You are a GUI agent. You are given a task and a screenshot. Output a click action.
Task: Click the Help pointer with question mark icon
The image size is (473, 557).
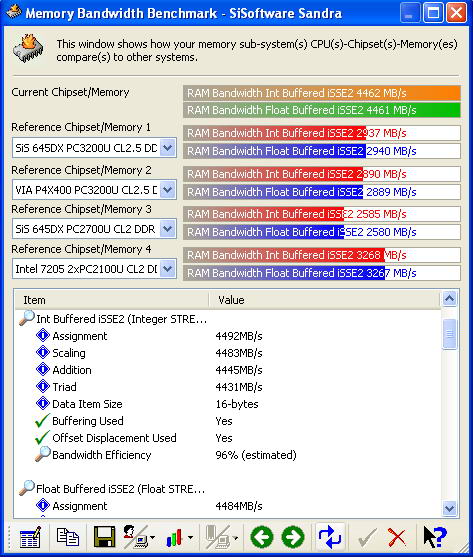[435, 537]
